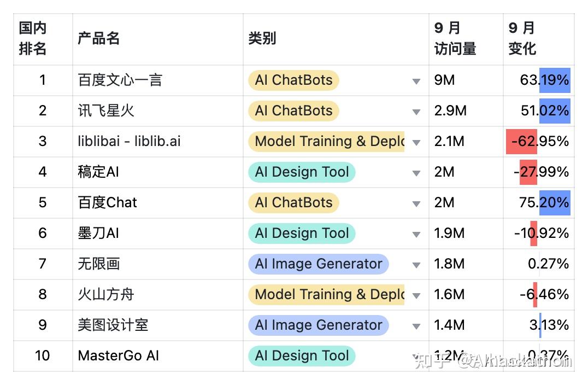Click the red bar in the -62.95% cell

click(521, 142)
